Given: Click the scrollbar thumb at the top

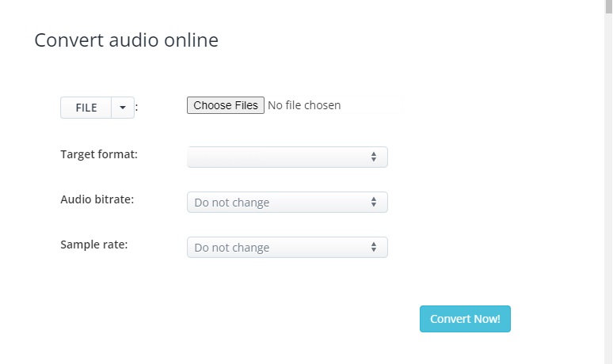Looking at the screenshot, I should click(607, 6).
